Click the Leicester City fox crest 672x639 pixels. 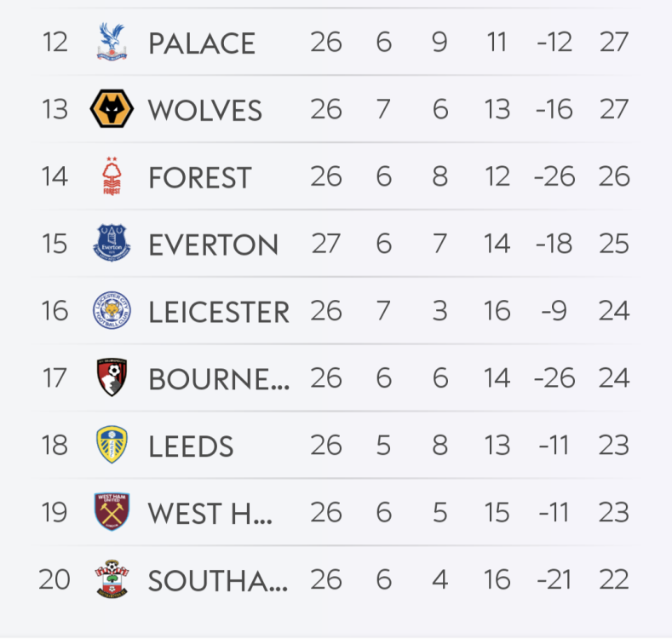(112, 311)
